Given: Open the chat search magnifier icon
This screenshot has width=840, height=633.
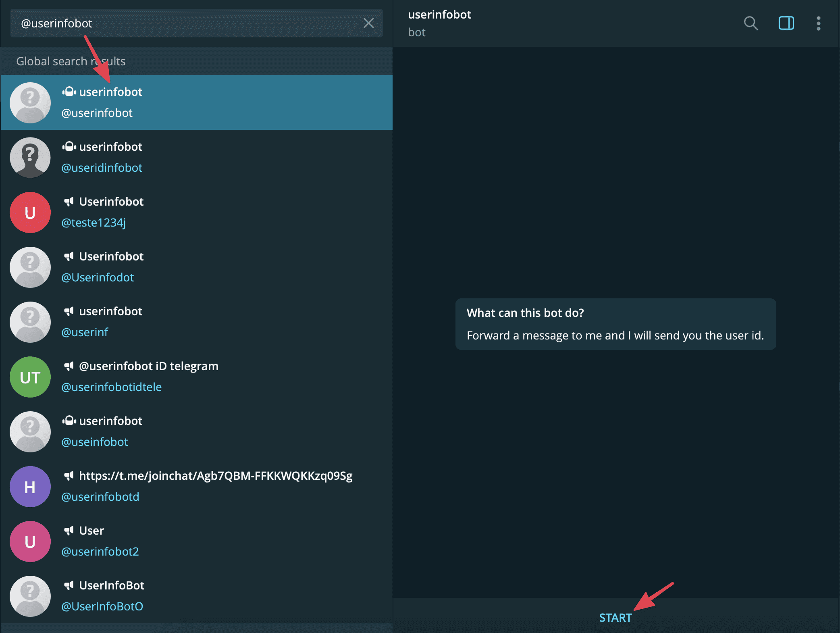Looking at the screenshot, I should tap(751, 23).
